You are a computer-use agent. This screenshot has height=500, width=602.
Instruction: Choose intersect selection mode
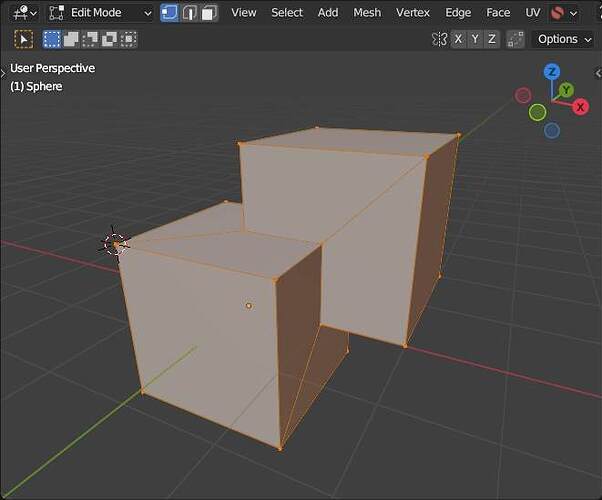tap(129, 39)
